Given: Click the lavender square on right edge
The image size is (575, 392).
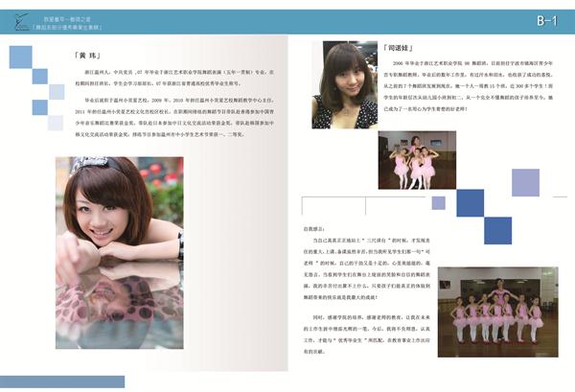Looking at the screenshot, I should pyautogui.click(x=526, y=179).
